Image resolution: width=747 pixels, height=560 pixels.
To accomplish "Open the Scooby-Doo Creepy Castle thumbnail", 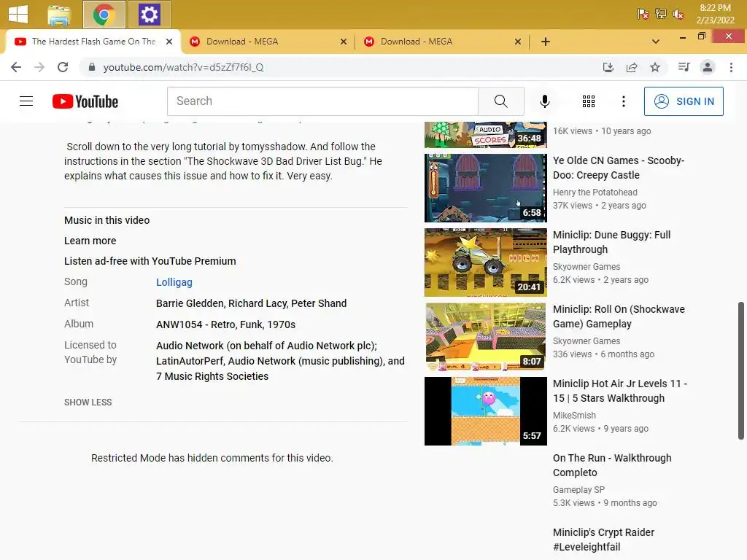I will click(485, 187).
